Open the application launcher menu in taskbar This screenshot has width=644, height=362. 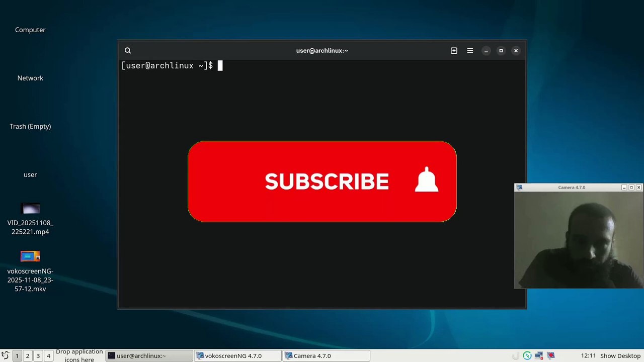[5, 355]
